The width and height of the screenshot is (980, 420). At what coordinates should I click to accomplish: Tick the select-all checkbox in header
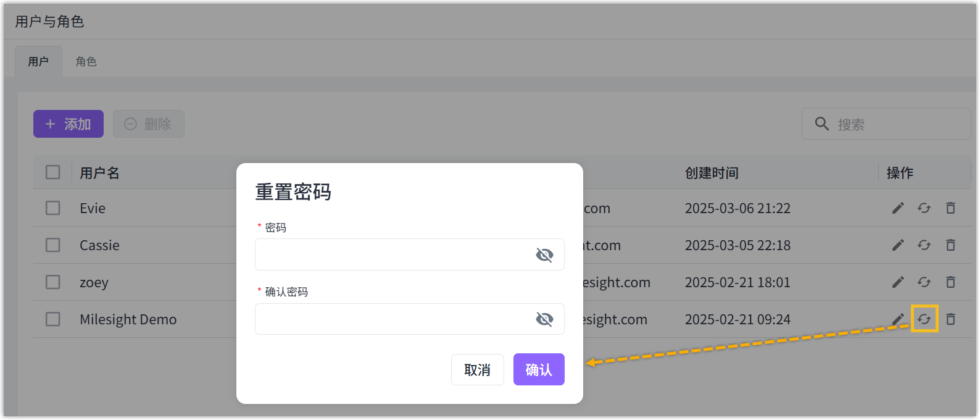tap(53, 172)
